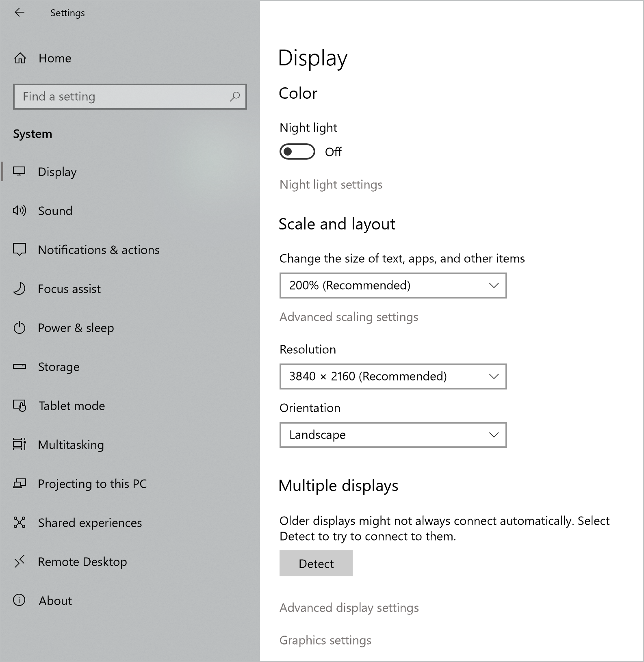
Task: Open Focus assist settings
Action: pyautogui.click(x=69, y=289)
